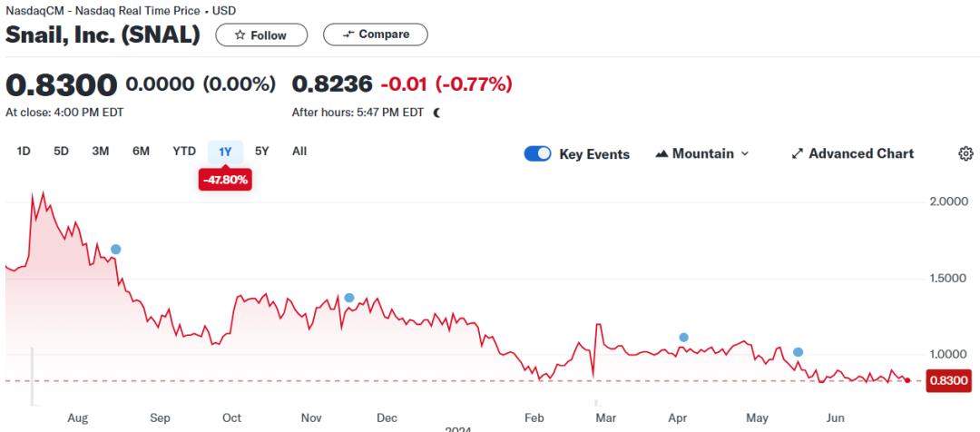Click the May key event dot

click(798, 352)
